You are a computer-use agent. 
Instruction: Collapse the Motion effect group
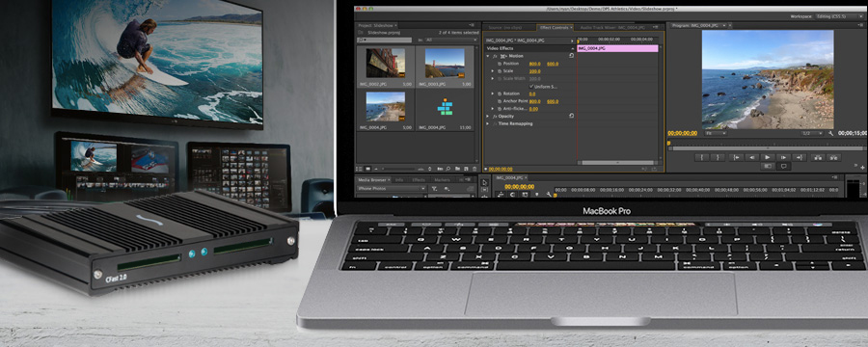point(488,56)
